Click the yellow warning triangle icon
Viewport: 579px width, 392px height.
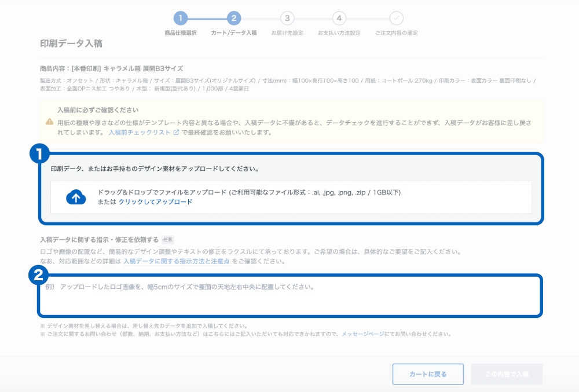(49, 122)
